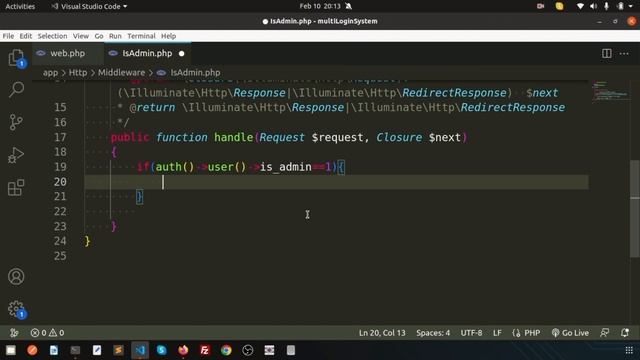Expand the Middleware breadcrumb segment
640x360 pixels.
(121, 73)
